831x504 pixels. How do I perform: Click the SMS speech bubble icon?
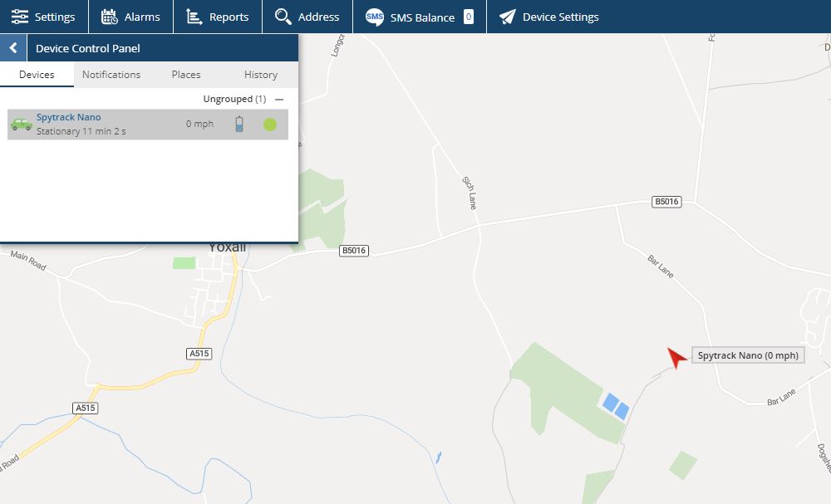click(375, 17)
